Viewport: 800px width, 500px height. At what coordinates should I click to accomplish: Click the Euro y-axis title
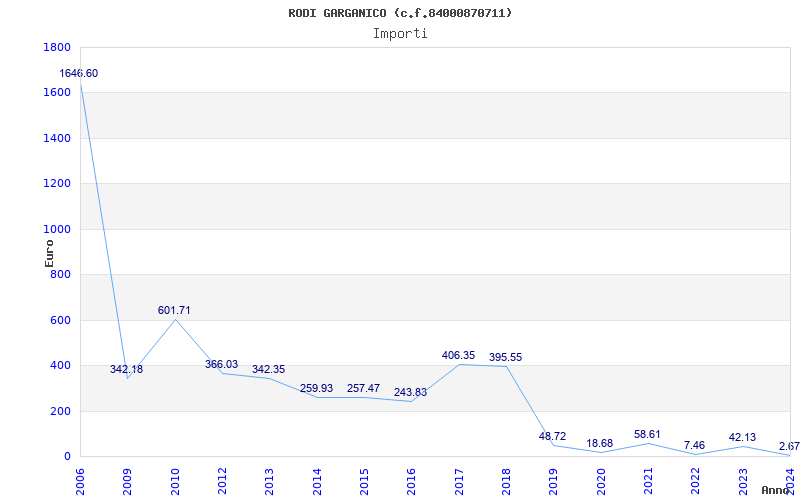[49, 253]
